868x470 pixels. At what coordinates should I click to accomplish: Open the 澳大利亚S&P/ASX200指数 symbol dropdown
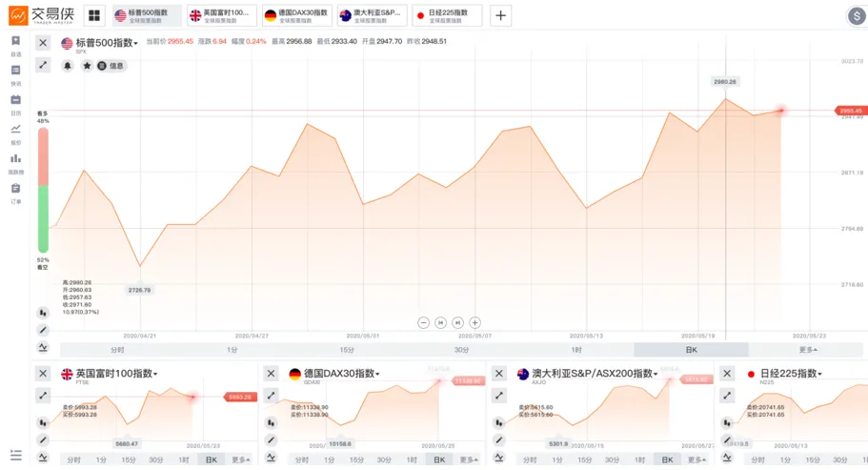click(x=595, y=374)
